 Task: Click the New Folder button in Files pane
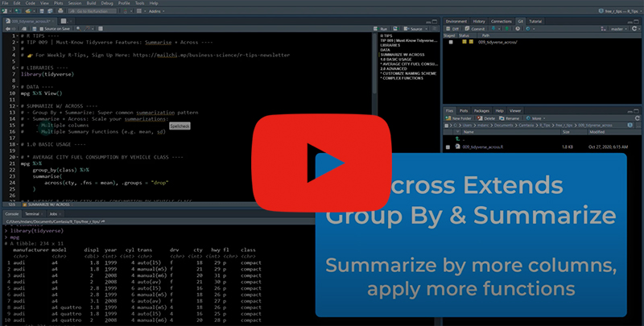tap(459, 118)
